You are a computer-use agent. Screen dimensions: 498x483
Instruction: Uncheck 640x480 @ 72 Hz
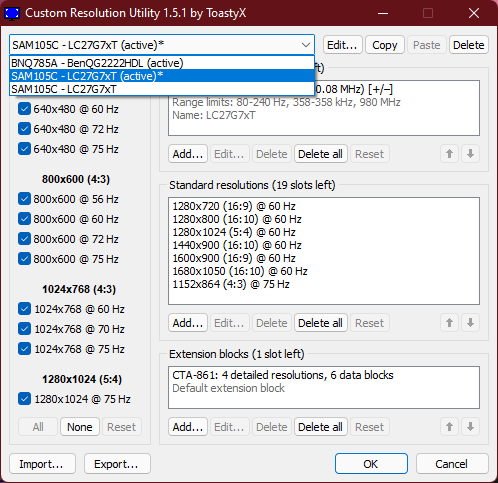(x=24, y=129)
